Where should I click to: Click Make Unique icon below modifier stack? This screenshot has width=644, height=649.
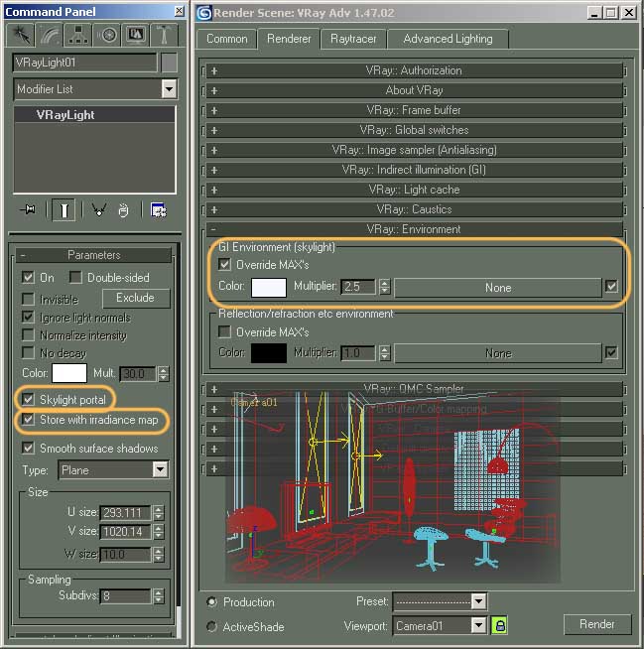tap(99, 209)
